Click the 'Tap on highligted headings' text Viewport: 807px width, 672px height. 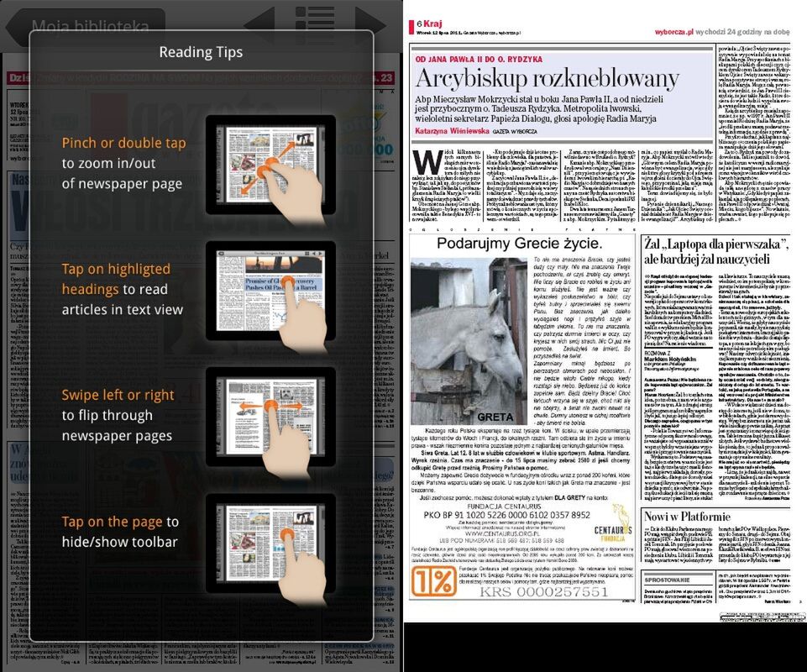point(115,279)
